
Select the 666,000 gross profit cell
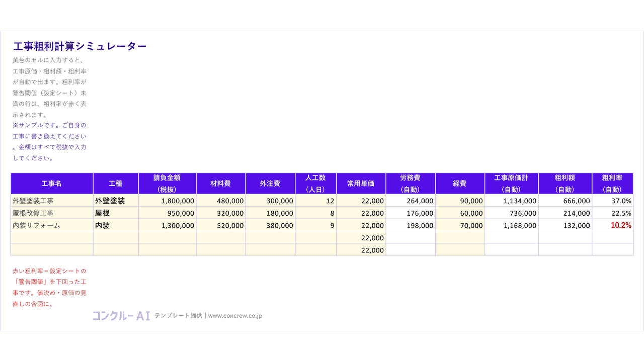(565, 201)
